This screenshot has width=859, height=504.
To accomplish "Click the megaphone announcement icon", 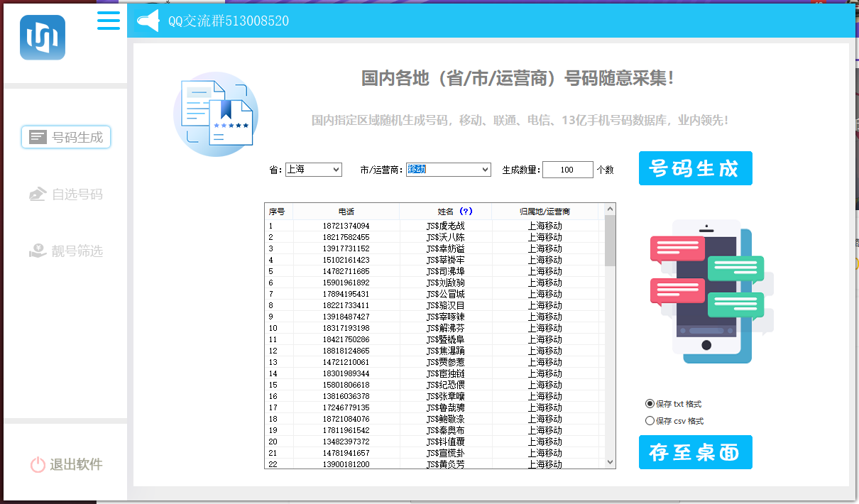I will (x=147, y=20).
